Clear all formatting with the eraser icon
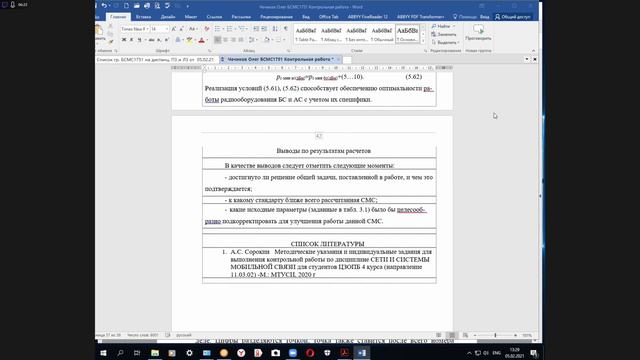The height and width of the screenshot is (360, 640). 207,29
